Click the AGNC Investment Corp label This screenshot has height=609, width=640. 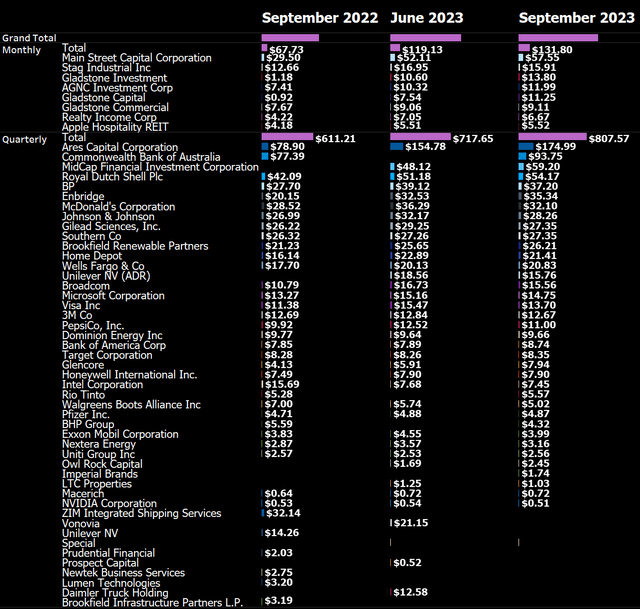point(117,88)
